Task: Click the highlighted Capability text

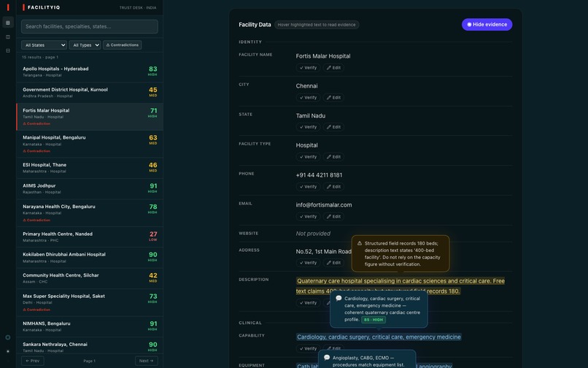Action: tap(379, 337)
